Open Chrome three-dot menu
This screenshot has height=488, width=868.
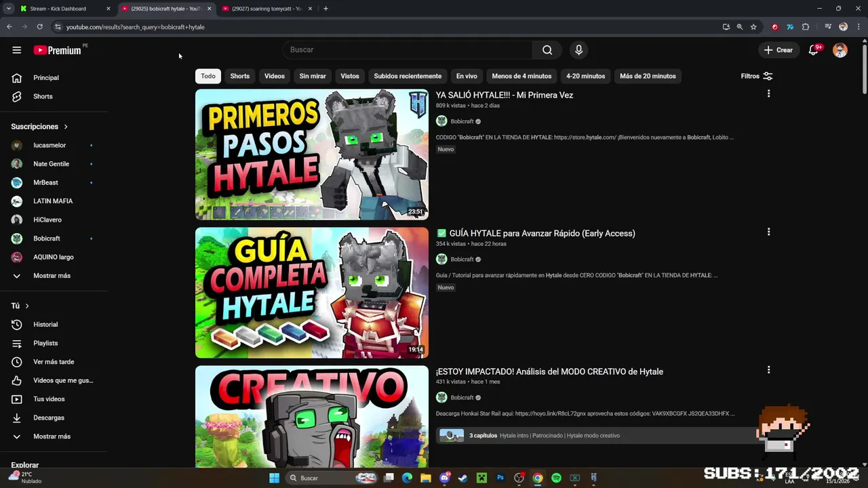coord(857,27)
